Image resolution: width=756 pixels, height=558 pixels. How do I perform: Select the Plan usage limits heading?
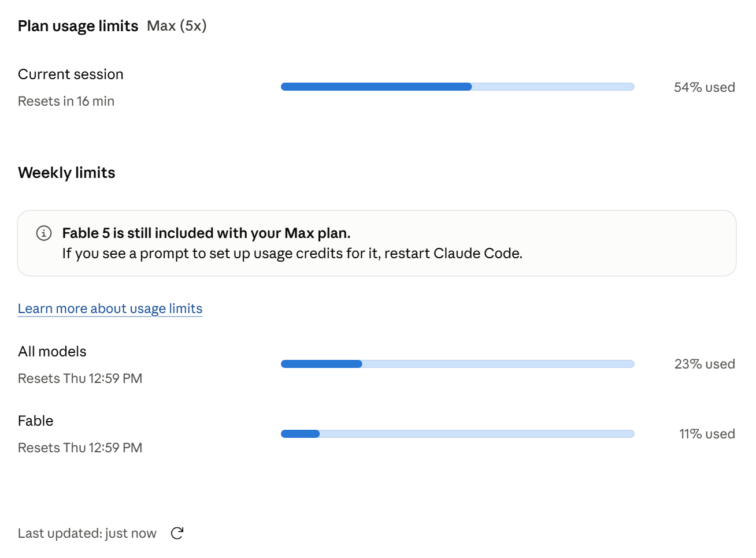click(x=78, y=26)
